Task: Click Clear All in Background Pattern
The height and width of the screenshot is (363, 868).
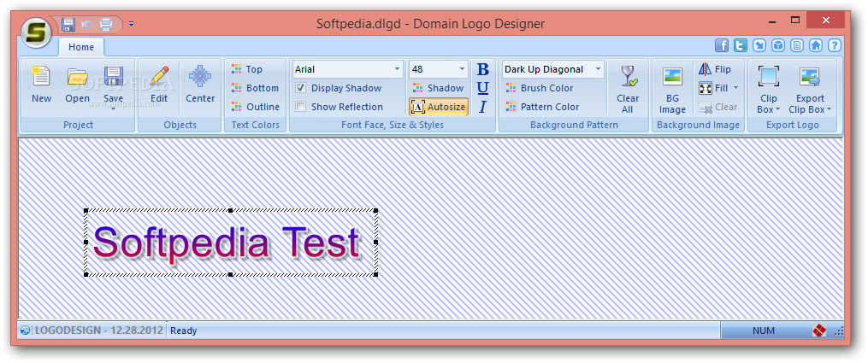Action: 628,89
